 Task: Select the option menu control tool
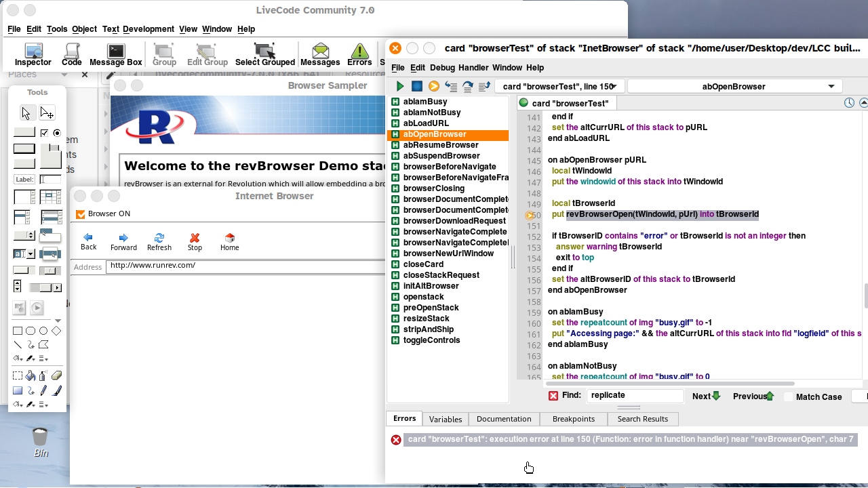[24, 235]
